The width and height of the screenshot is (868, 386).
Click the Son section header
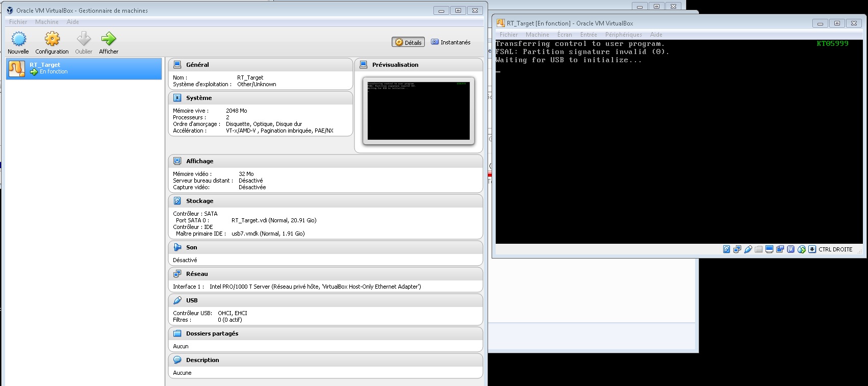325,247
